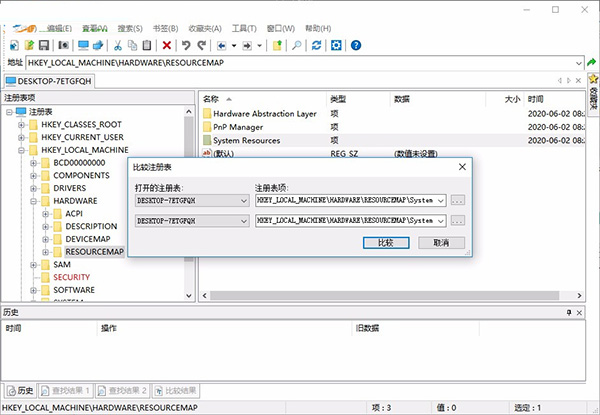
Task: Click the refresh icon in toolbar
Action: click(x=317, y=45)
